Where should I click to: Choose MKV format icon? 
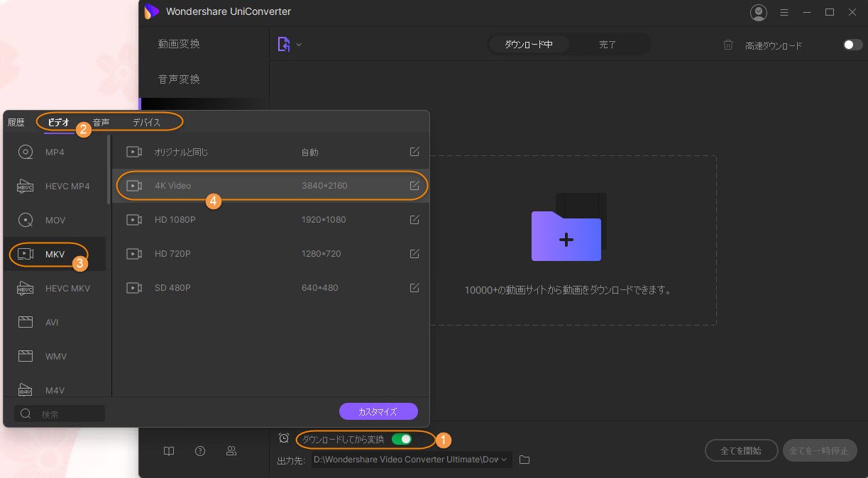(26, 254)
